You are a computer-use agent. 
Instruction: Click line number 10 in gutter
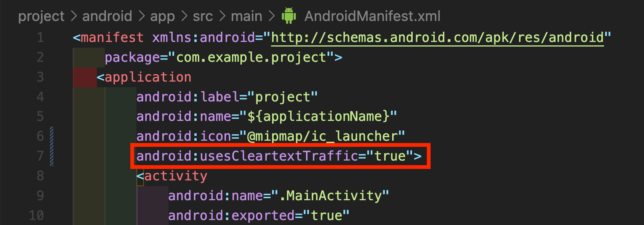pyautogui.click(x=37, y=215)
